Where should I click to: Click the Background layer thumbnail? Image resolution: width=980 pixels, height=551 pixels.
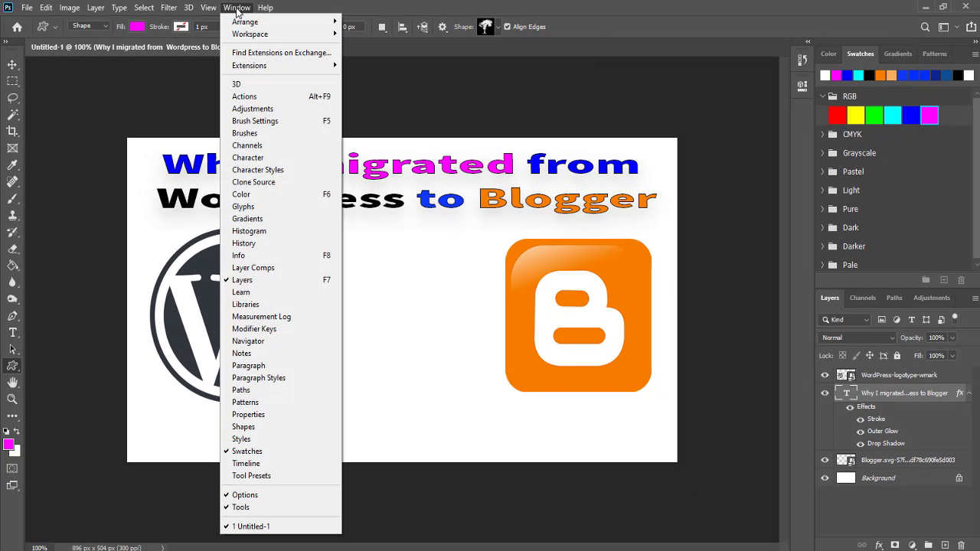tap(846, 478)
